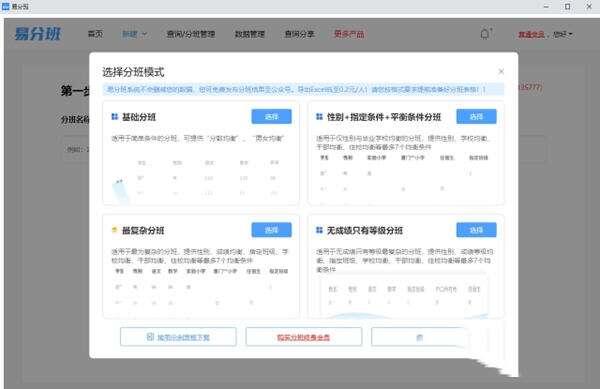Click the 最复杂分班 card title
Image resolution: width=600 pixels, height=389 pixels.
143,230
